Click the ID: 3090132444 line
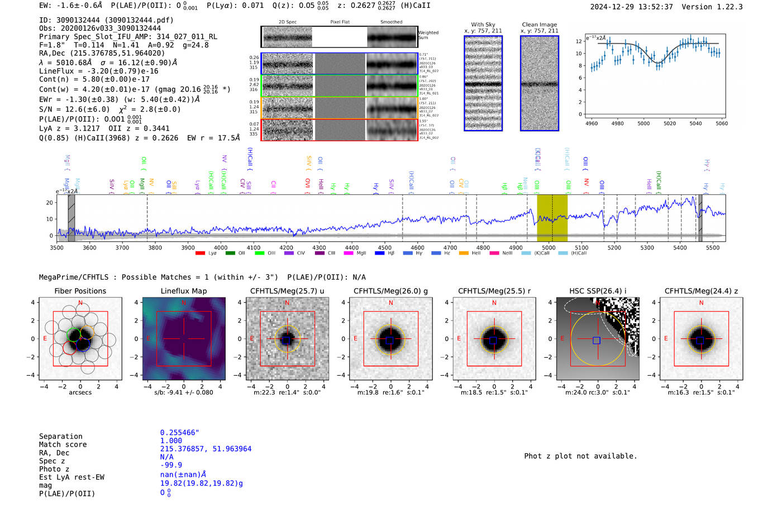 click(x=106, y=20)
